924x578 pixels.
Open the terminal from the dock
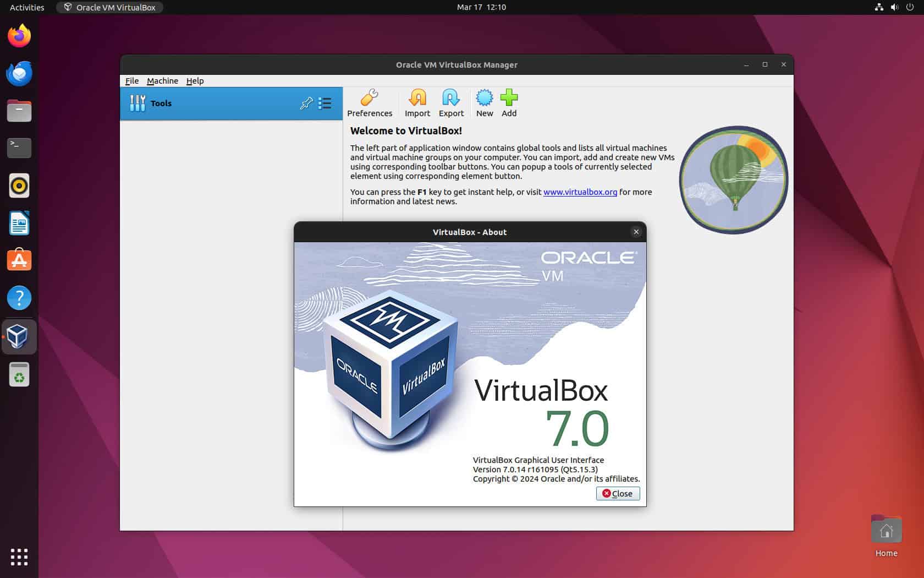pyautogui.click(x=19, y=148)
